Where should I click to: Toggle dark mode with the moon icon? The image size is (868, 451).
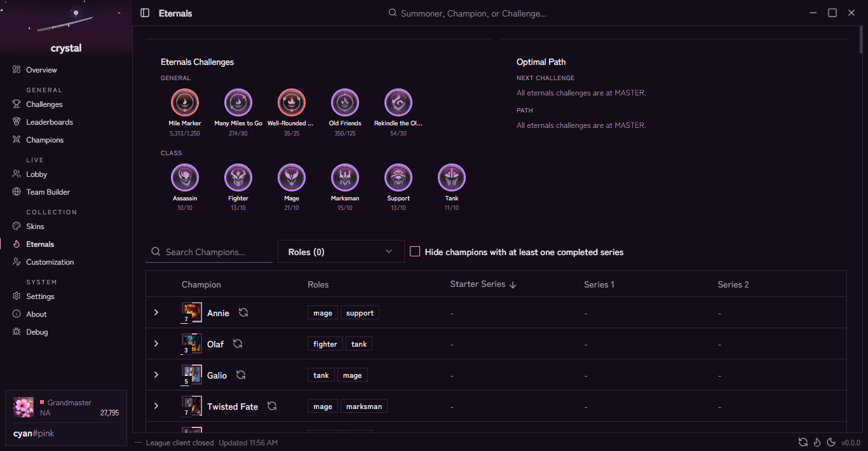pyautogui.click(x=831, y=442)
